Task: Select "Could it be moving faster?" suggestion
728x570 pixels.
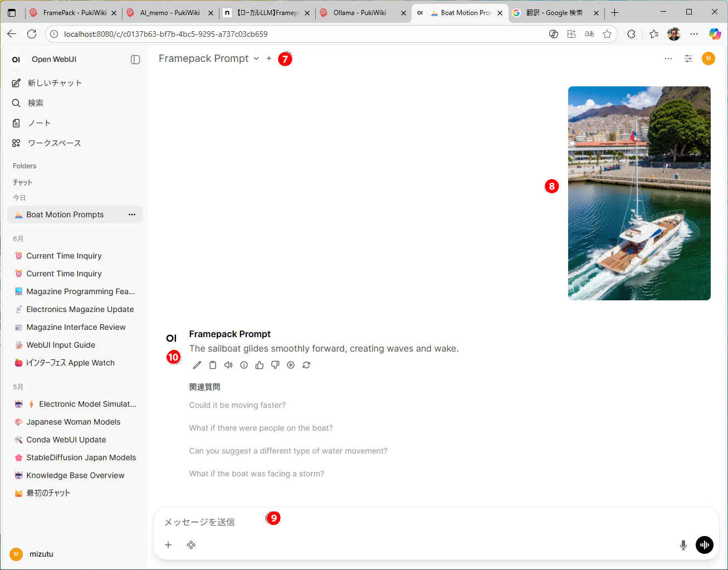Action: coord(237,405)
